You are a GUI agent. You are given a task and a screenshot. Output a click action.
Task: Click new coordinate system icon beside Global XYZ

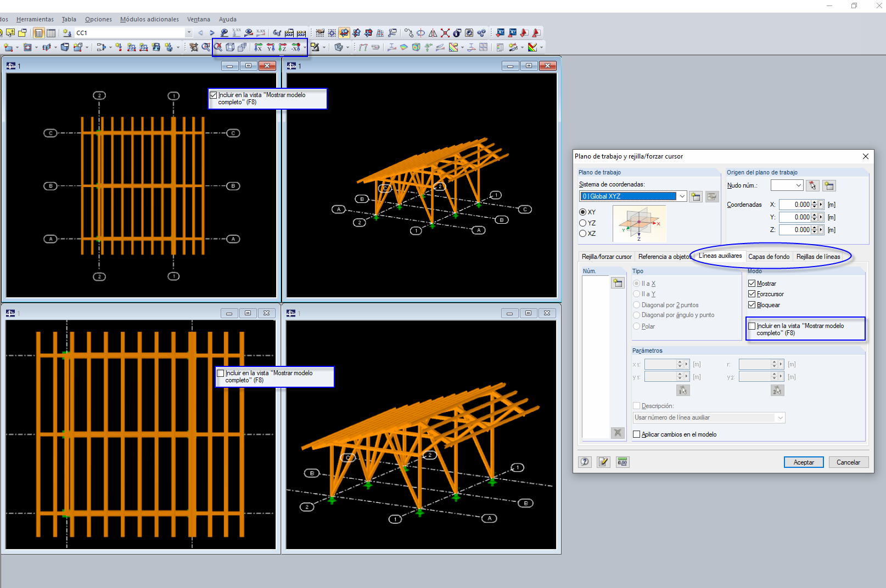click(x=696, y=197)
